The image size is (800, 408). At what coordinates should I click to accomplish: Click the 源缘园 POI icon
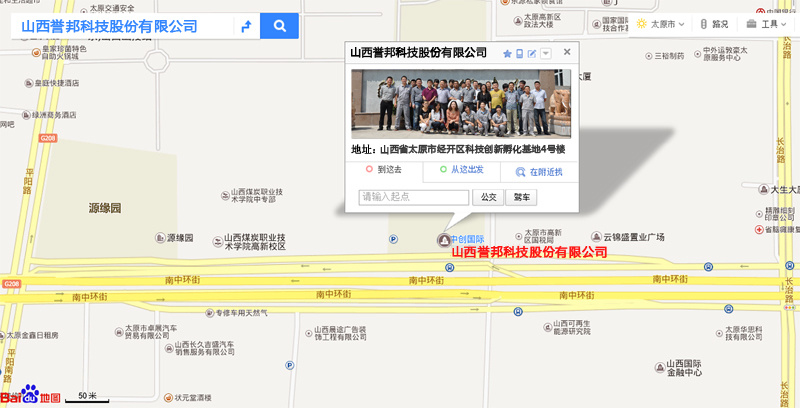[x=160, y=238]
